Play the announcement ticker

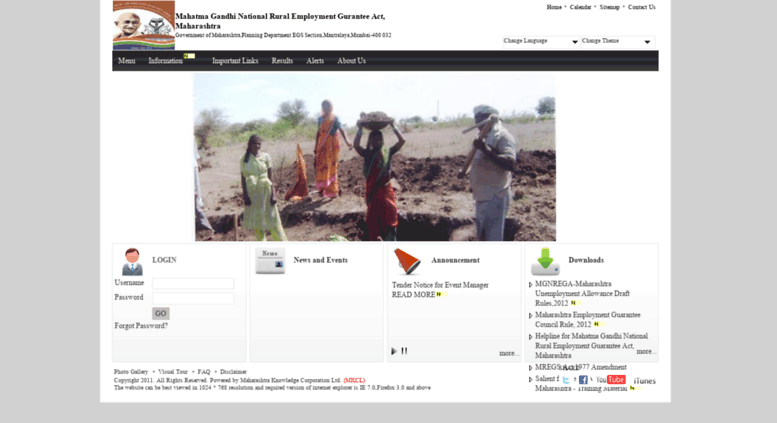click(x=394, y=351)
